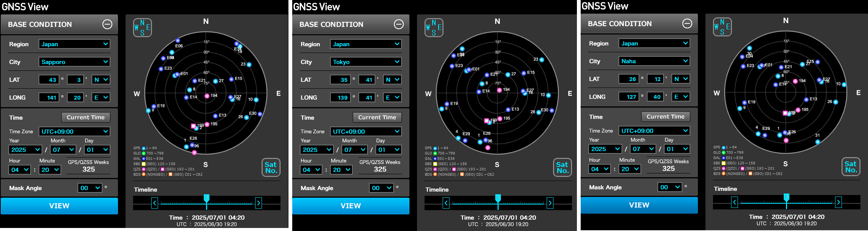Image resolution: width=868 pixels, height=231 pixels.
Task: Select Galileo satellite E13 in Naha sky plot
Action: [806, 100]
